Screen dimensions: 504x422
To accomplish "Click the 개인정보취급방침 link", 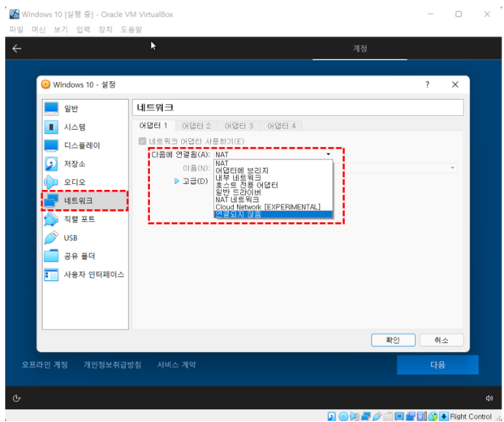I will [113, 365].
